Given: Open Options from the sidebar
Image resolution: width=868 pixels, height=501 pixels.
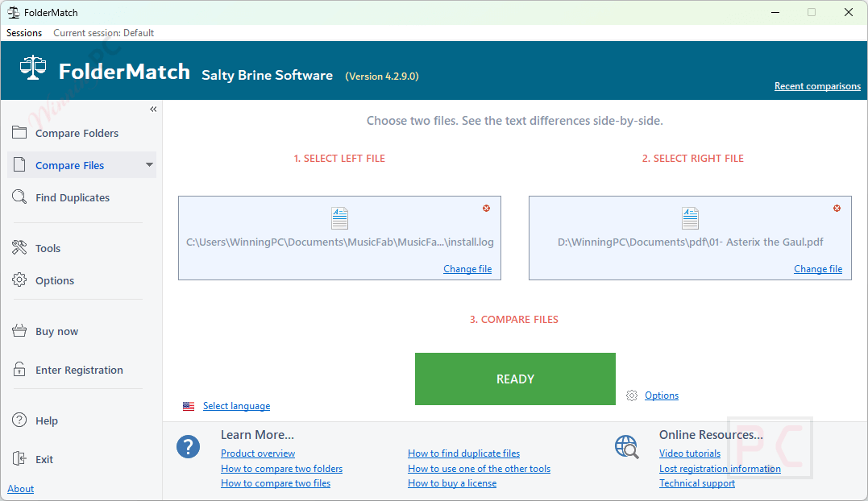Looking at the screenshot, I should click(x=55, y=280).
